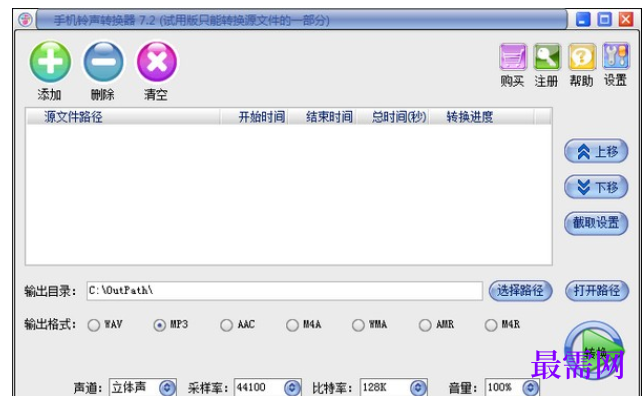643x396 pixels.
Task: Click the 转换进度 column header
Action: click(482, 117)
